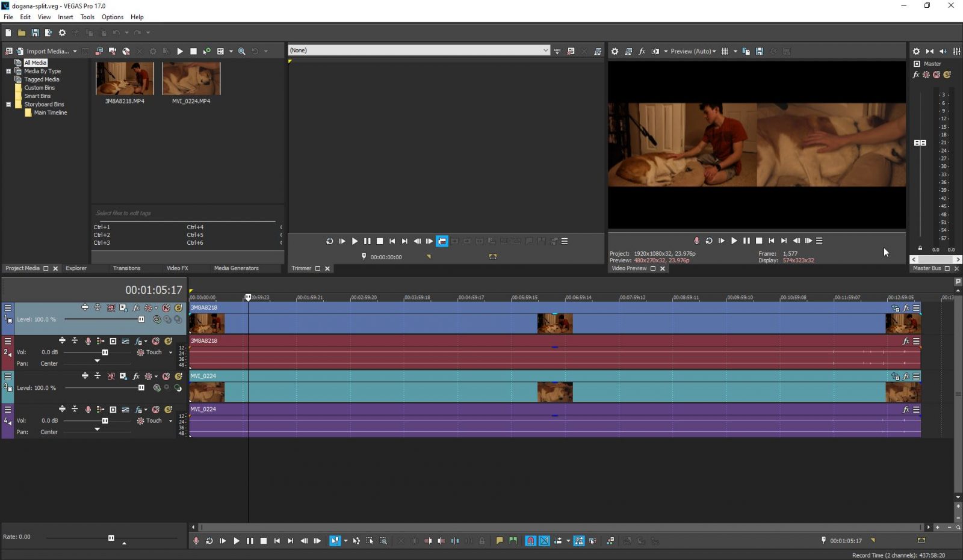Viewport: 963px width, 560px height.
Task: Open Track FX for video track 1
Action: click(x=135, y=307)
